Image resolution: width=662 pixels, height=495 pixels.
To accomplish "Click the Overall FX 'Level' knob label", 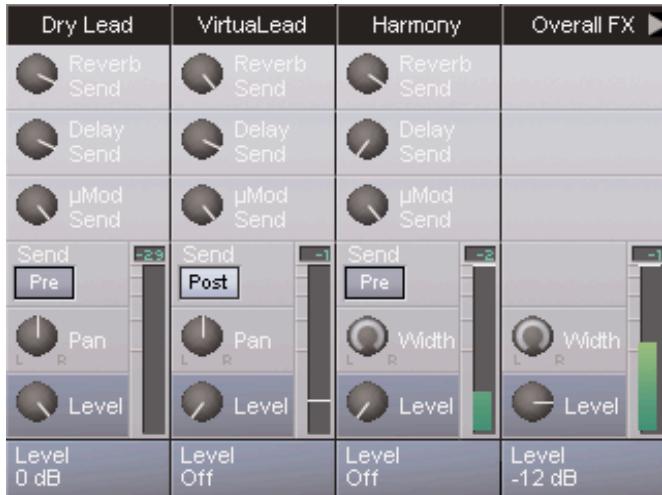I will click(591, 406).
